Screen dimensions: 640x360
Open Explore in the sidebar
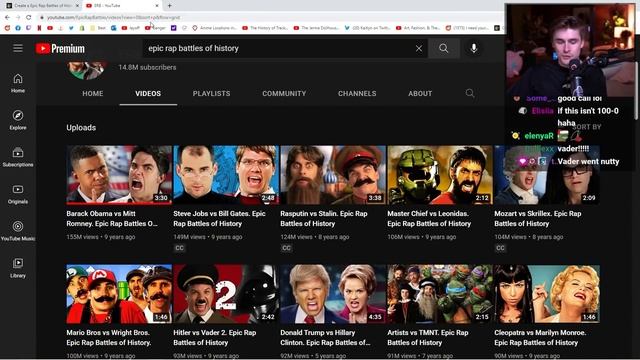(x=18, y=120)
